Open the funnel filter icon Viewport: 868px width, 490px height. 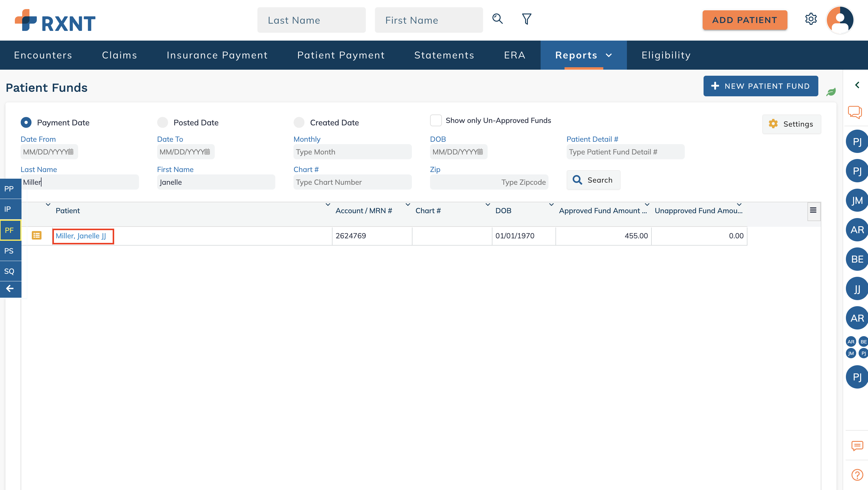coord(526,19)
